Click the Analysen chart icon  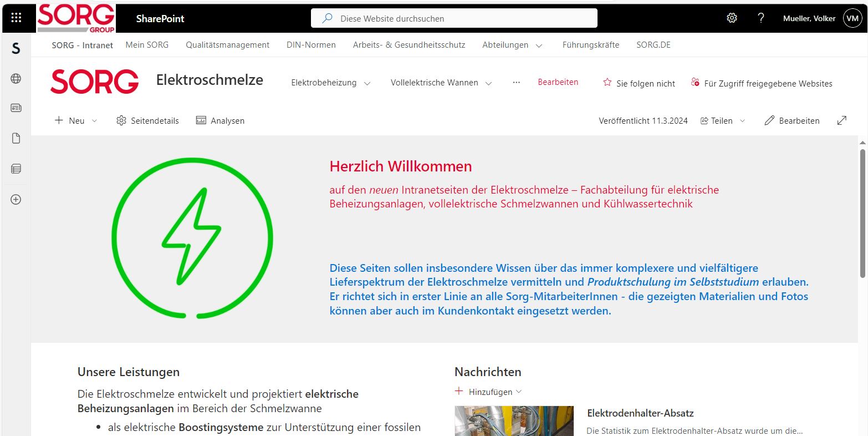(201, 120)
